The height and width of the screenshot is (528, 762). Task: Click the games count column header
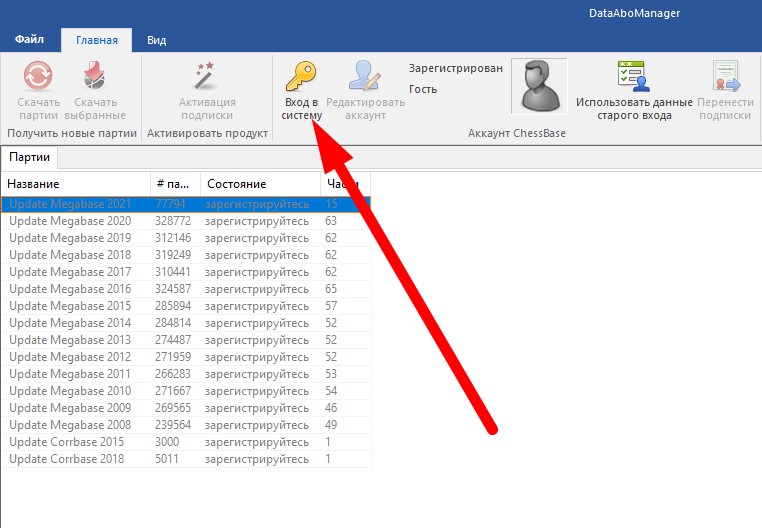point(174,184)
